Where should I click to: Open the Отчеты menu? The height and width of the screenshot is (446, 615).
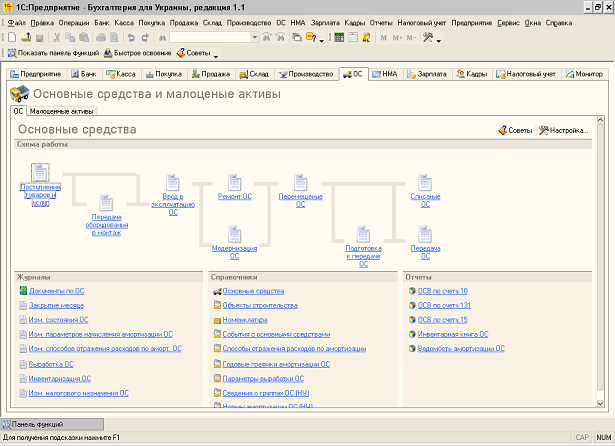pyautogui.click(x=381, y=23)
